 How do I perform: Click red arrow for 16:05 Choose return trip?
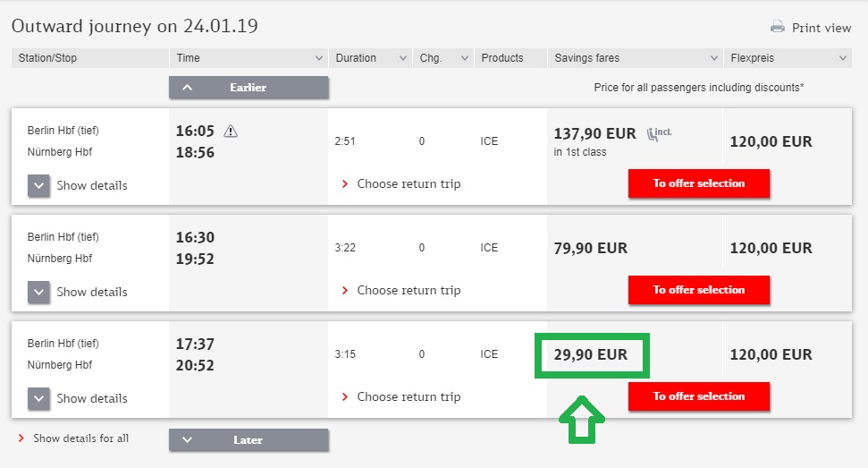click(x=344, y=183)
